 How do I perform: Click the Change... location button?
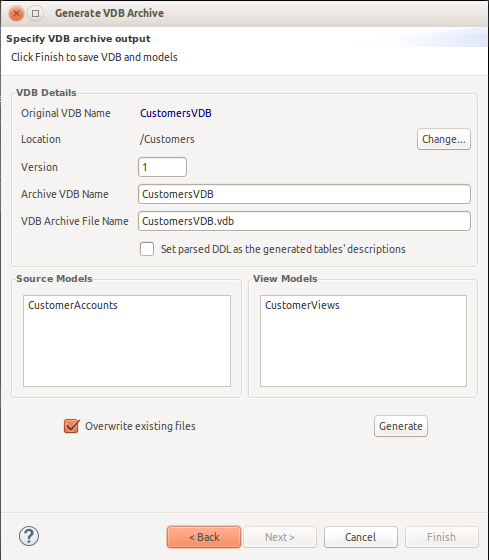tap(444, 139)
